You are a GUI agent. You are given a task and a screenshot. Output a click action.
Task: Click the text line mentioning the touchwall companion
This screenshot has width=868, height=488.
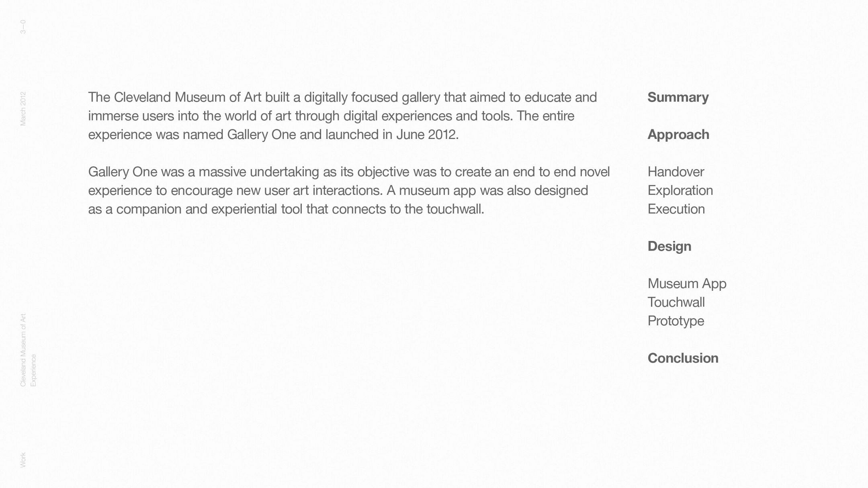click(x=286, y=209)
